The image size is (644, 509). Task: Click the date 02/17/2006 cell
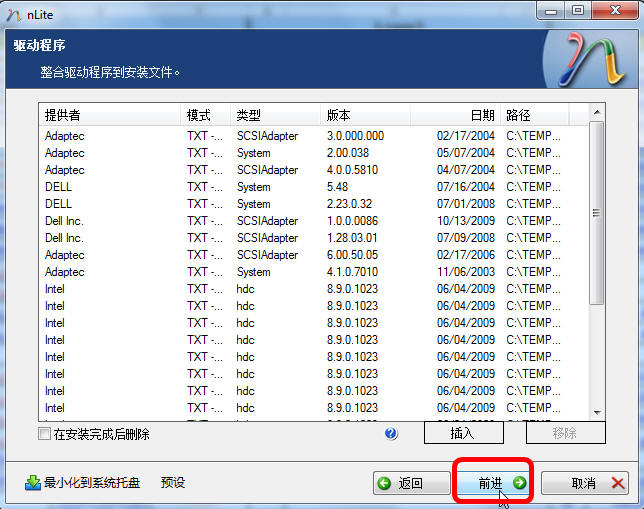tap(465, 255)
